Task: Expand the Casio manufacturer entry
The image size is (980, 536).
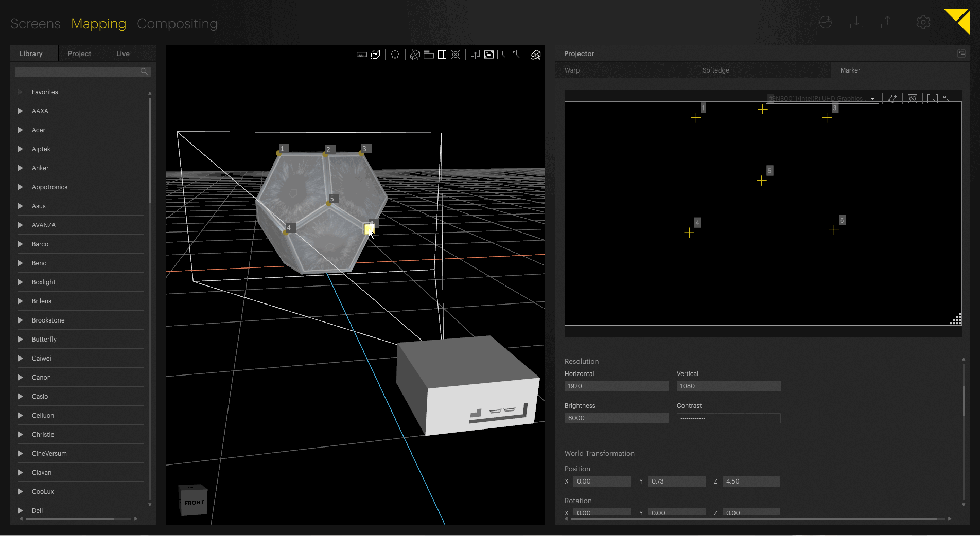Action: point(21,396)
